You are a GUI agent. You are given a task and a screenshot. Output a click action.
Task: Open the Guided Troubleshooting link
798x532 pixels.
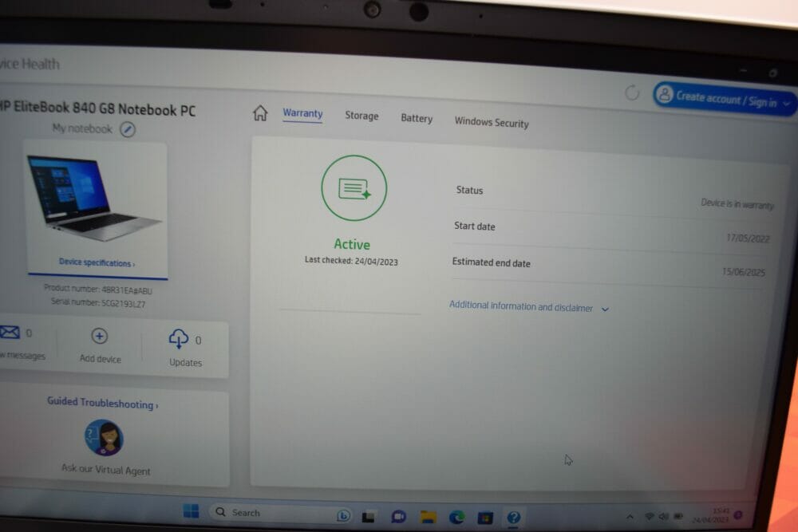click(x=102, y=403)
